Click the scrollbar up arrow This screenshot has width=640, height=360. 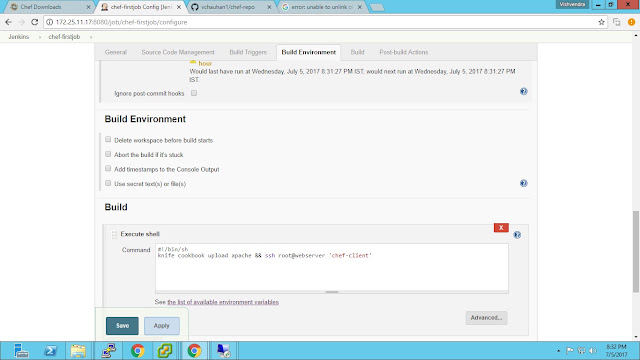(x=636, y=36)
